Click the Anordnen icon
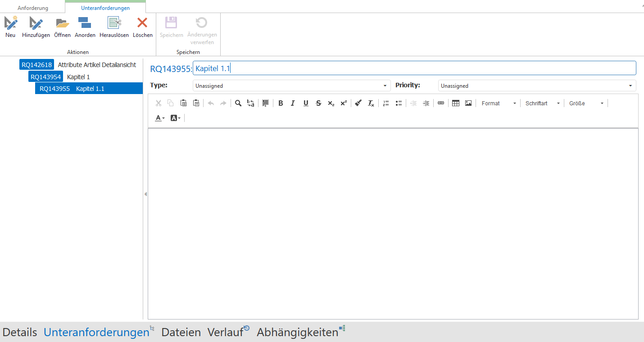 (85, 23)
